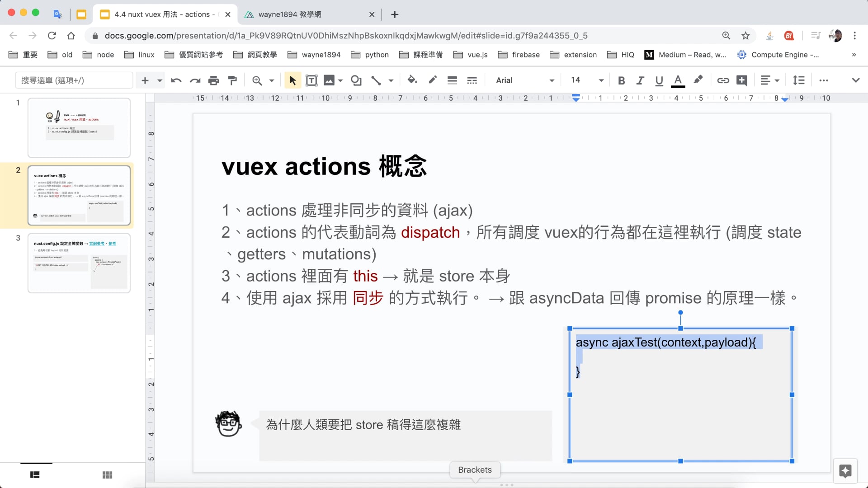Click the print icon in toolbar
Image resolution: width=868 pixels, height=488 pixels.
click(x=213, y=80)
